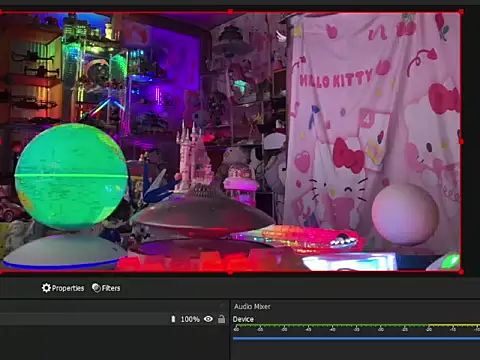
Task: Click the top-center red resize handle in the preview
Action: pyautogui.click(x=230, y=12)
